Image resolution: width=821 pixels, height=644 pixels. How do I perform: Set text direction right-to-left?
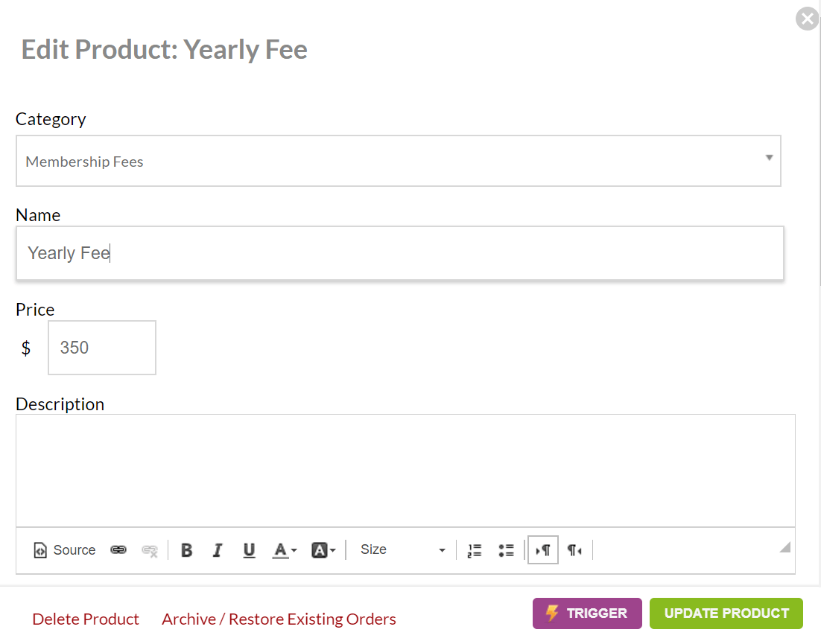[x=574, y=550]
